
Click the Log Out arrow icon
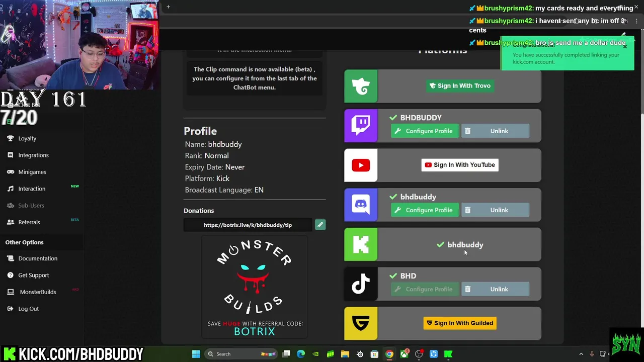tap(10, 309)
